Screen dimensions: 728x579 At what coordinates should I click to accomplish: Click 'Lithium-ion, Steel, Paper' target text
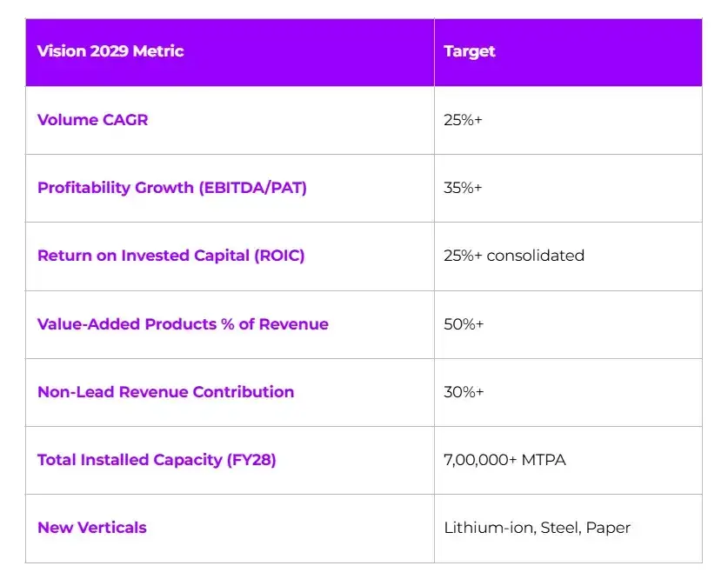coord(538,528)
